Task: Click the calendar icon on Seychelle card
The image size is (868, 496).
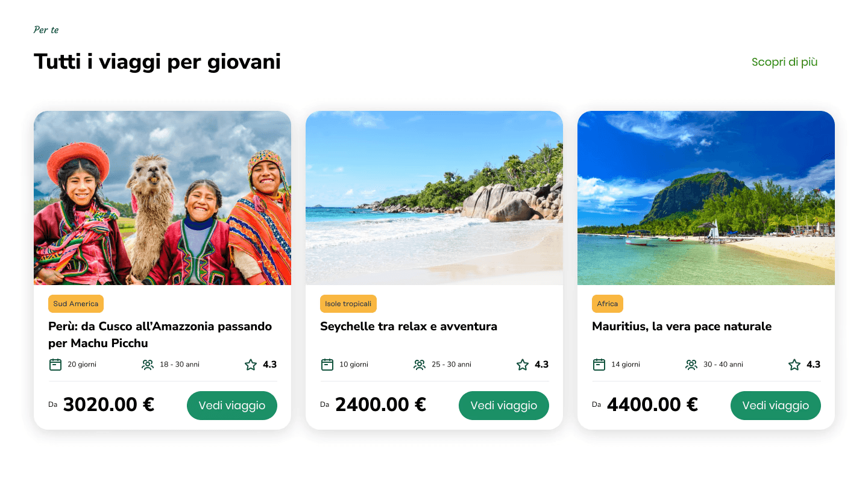Action: click(327, 365)
